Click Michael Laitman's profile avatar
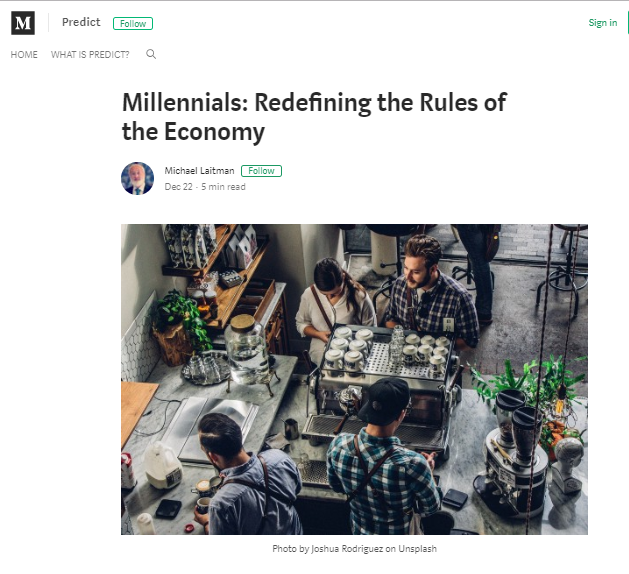 click(137, 178)
